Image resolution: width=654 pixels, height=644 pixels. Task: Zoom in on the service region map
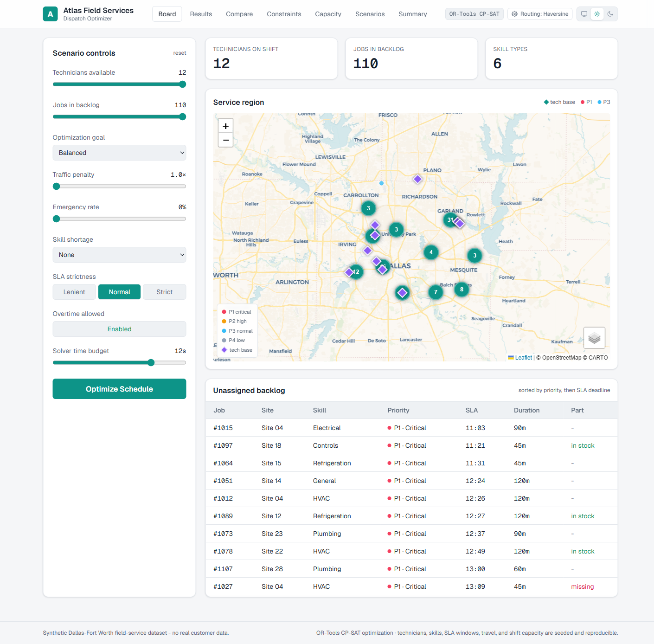[225, 126]
